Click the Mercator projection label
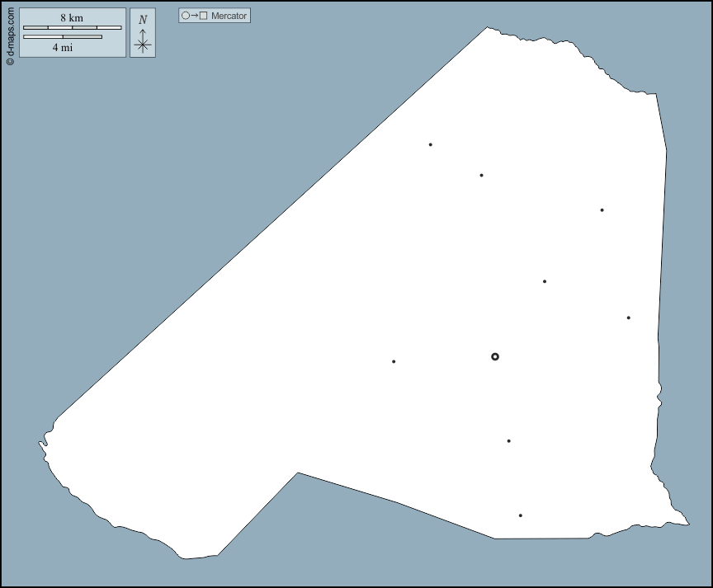 (x=229, y=16)
